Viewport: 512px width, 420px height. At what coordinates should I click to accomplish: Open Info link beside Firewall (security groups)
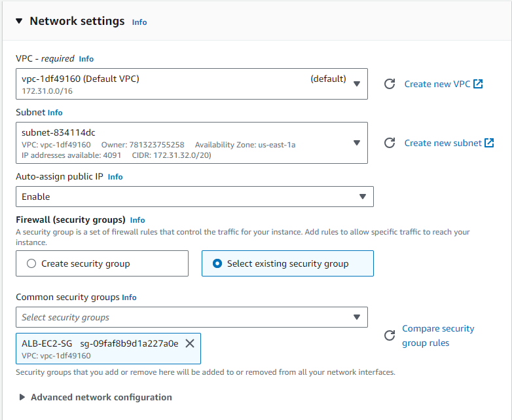tap(137, 220)
